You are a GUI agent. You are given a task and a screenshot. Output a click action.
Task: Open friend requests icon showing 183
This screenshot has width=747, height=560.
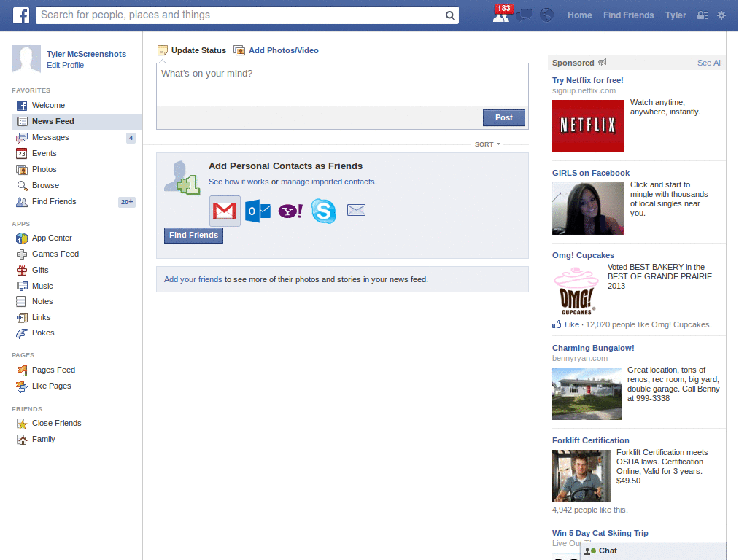(502, 15)
